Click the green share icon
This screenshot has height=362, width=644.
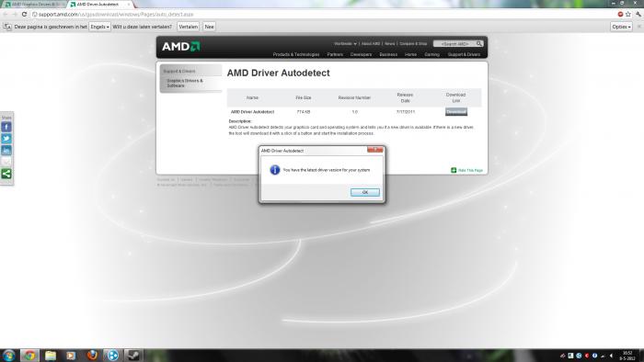[x=6, y=174]
